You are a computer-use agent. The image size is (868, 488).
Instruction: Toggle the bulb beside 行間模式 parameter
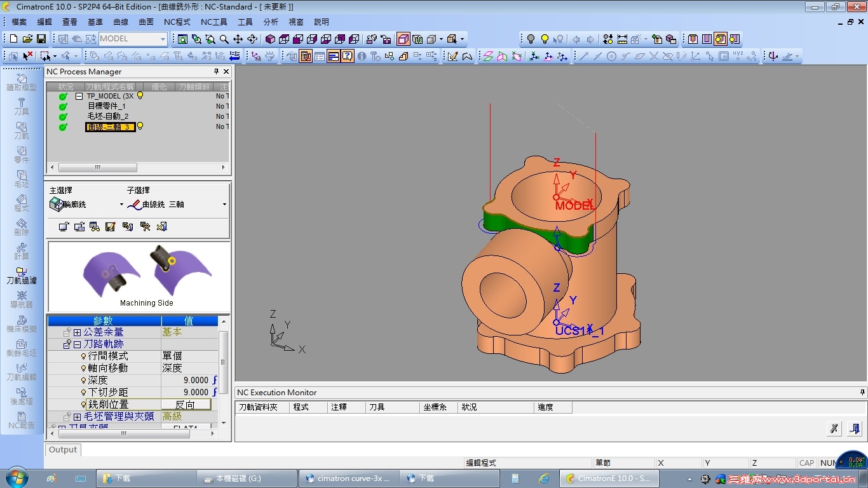(x=83, y=356)
